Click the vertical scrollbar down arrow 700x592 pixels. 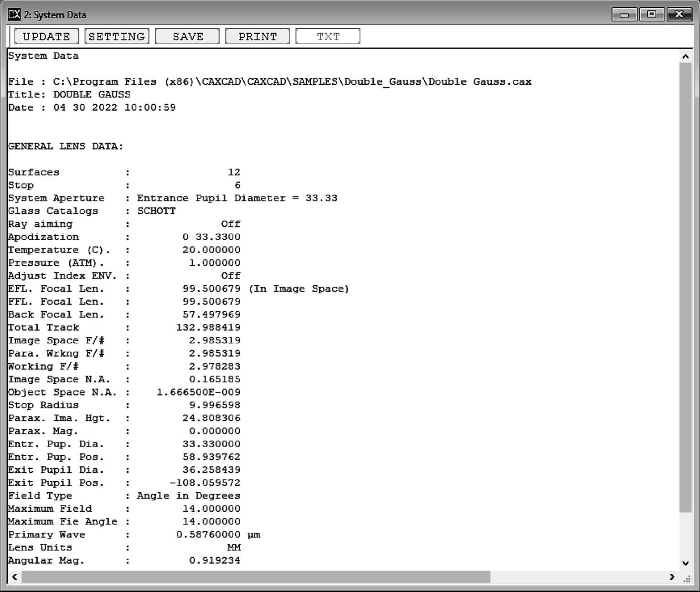[x=685, y=563]
